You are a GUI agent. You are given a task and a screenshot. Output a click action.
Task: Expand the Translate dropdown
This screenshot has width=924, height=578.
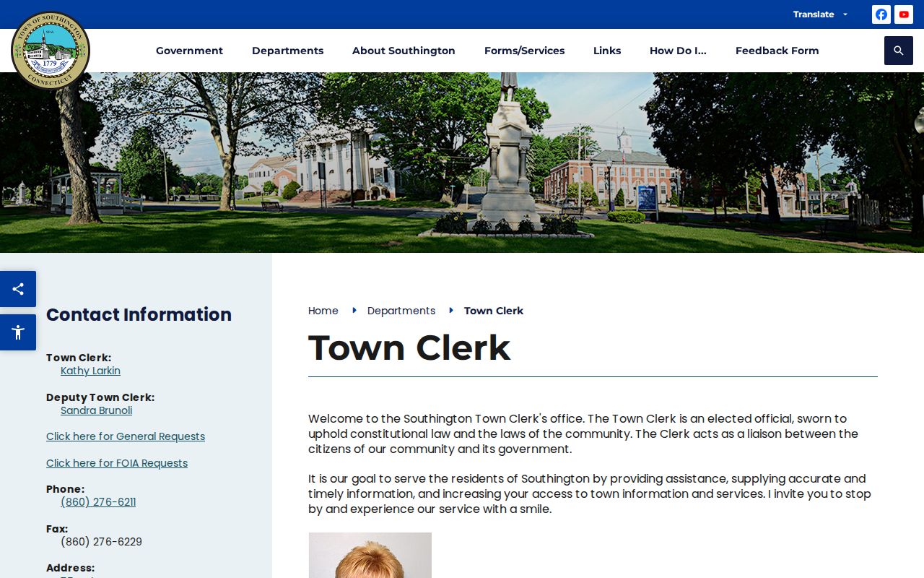coord(821,14)
